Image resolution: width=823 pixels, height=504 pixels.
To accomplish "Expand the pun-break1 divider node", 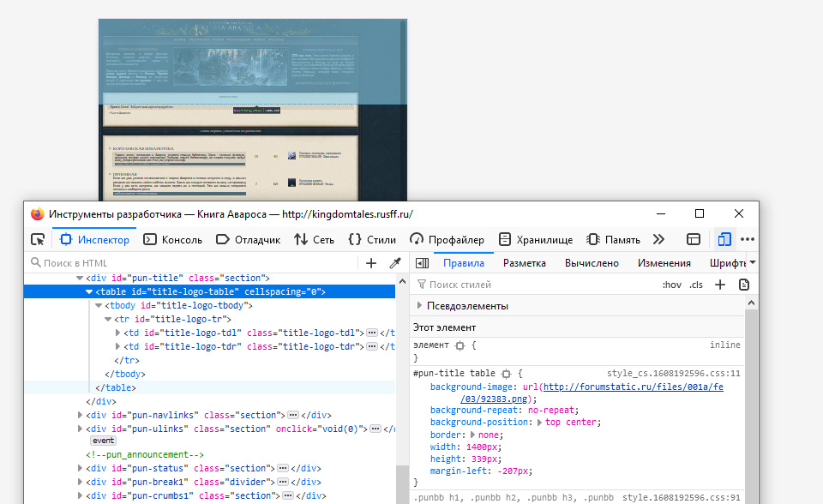I will coord(80,482).
